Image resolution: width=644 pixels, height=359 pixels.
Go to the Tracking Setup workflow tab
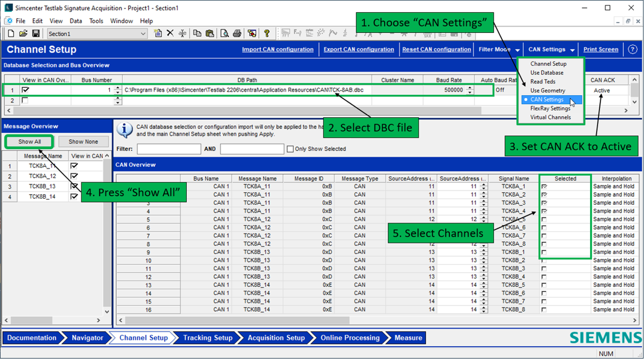tap(208, 338)
